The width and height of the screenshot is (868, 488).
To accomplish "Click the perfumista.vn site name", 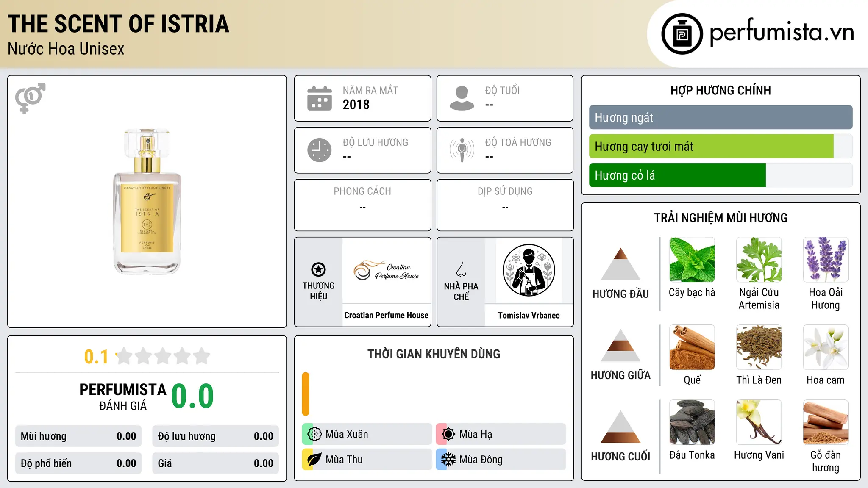I will [782, 32].
